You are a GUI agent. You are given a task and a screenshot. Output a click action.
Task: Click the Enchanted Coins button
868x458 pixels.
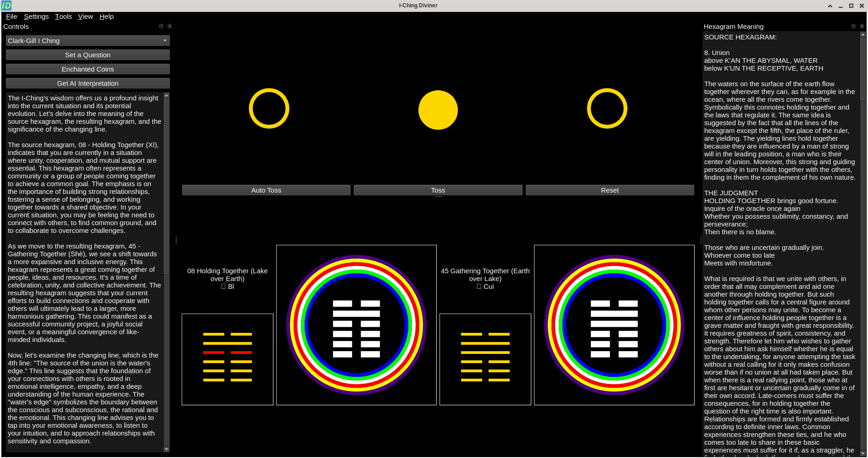point(88,69)
